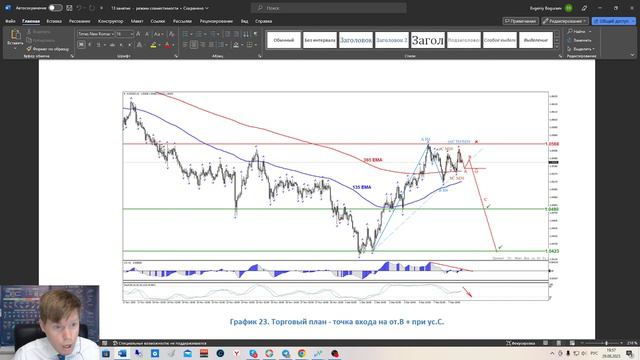The image size is (640, 360).
Task: Select the Без интервала style
Action: 320,40
